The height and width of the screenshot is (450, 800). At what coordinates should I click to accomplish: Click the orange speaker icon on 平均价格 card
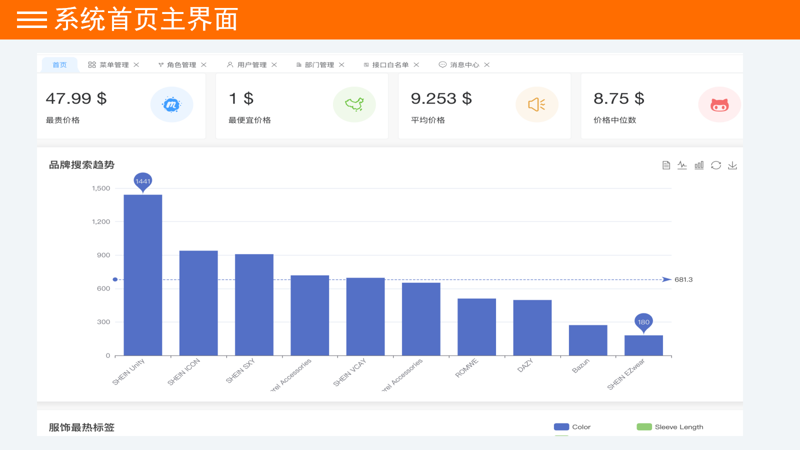click(537, 105)
